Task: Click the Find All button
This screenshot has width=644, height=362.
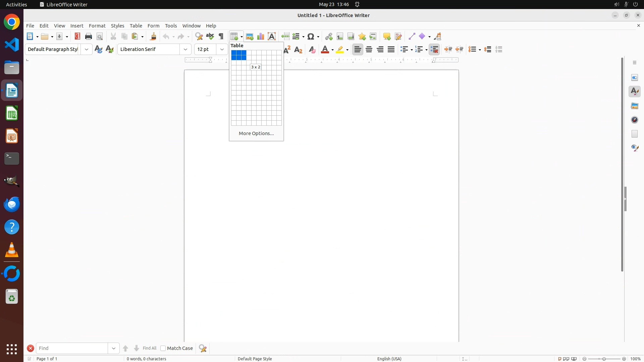Action: coord(150,349)
